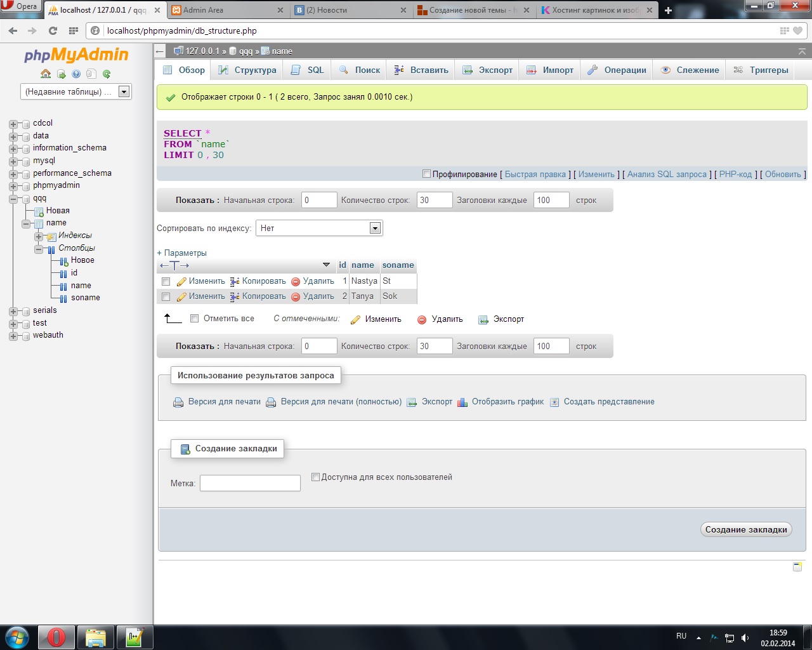Expand the mysql database tree node
The width and height of the screenshot is (812, 650).
click(x=13, y=161)
